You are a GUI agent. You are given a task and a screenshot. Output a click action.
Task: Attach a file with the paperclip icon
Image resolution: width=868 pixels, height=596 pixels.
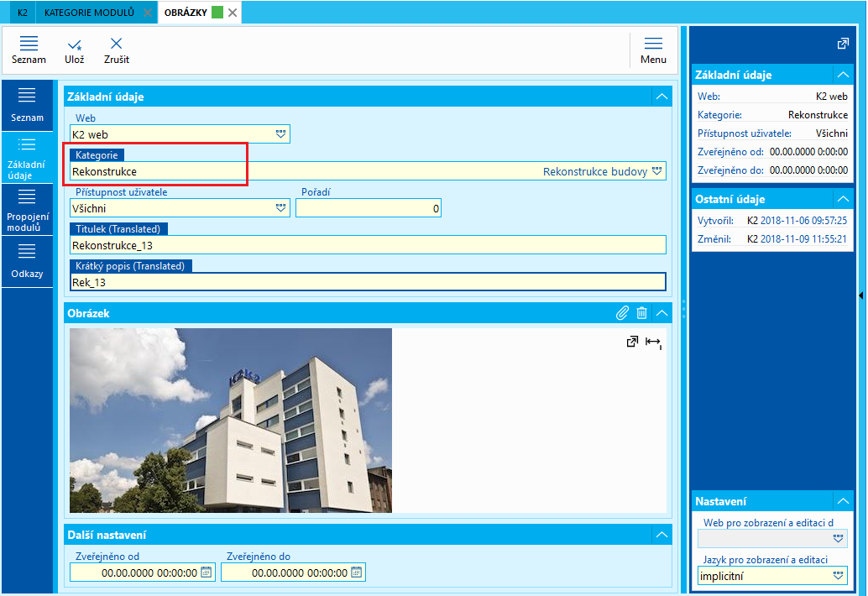622,313
